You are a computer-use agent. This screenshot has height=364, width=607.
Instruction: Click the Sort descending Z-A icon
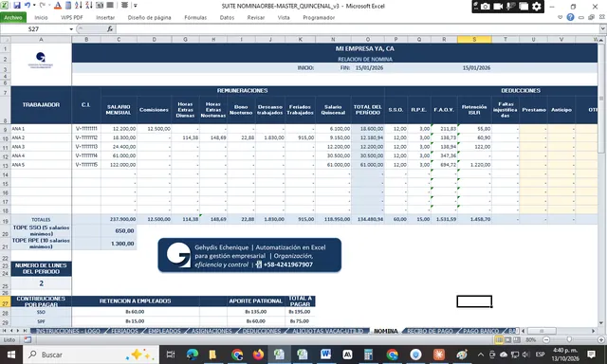click(x=88, y=6)
